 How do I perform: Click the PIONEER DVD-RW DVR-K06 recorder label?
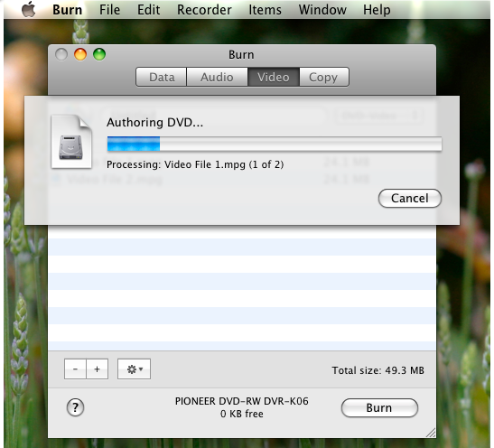242,401
